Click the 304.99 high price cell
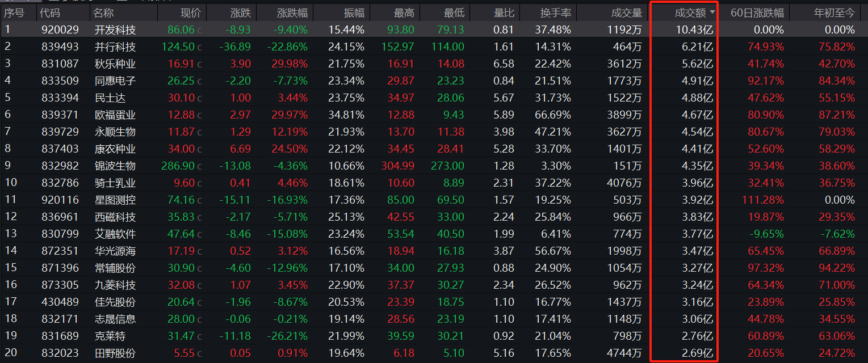 point(397,166)
